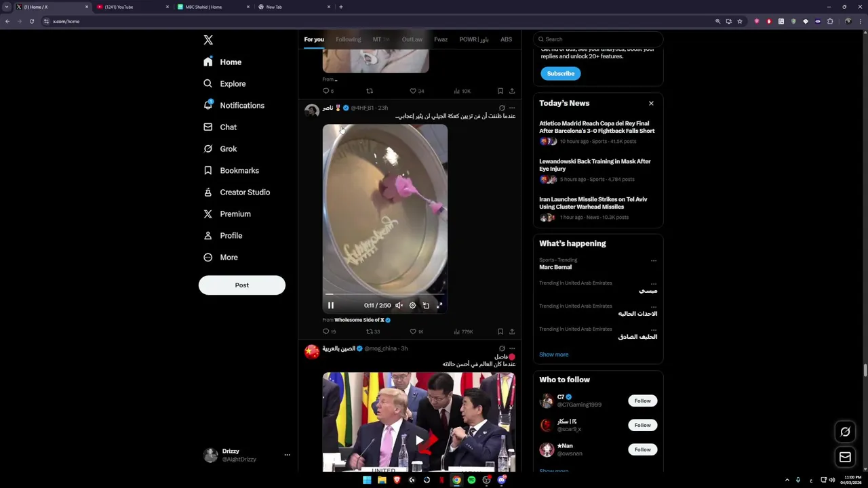Click Show more under What's happening
868x488 pixels.
click(x=554, y=354)
